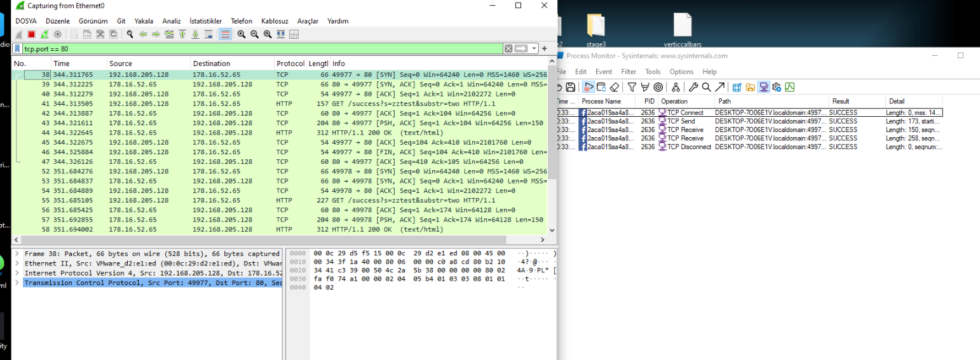
Task: Toggle the Process Monitor capture button
Action: [x=589, y=87]
